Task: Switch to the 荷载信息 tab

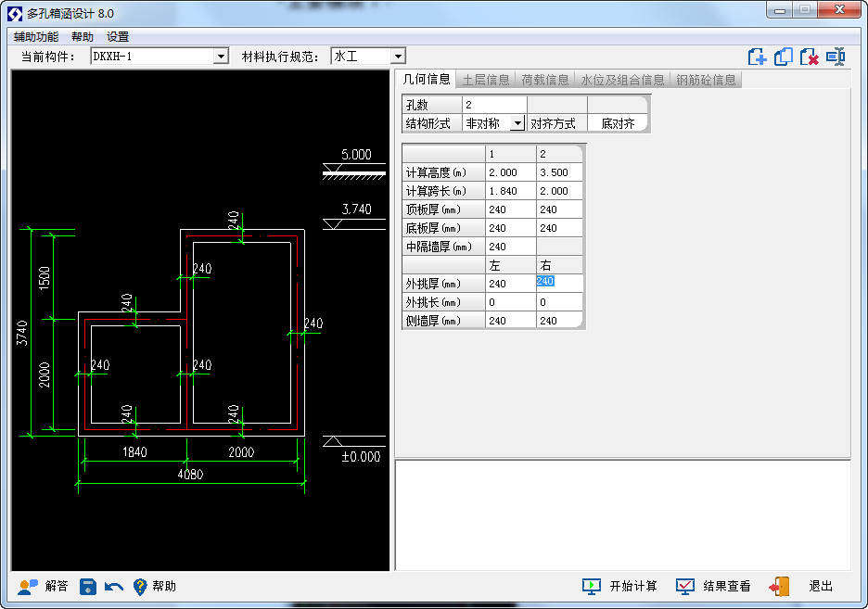Action: click(x=545, y=81)
